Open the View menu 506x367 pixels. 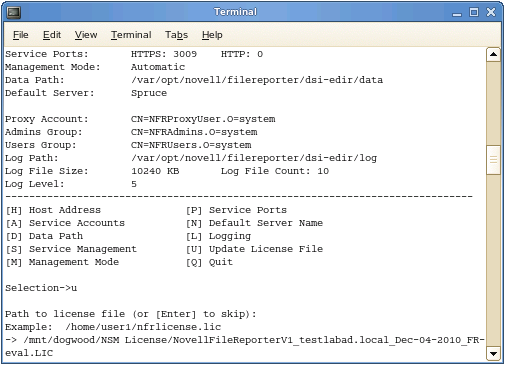(86, 35)
